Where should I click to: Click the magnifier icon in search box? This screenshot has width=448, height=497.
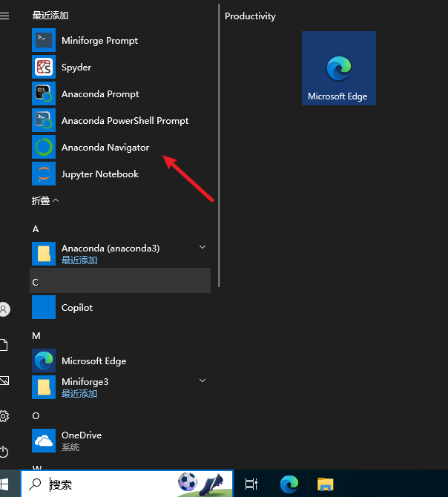tap(35, 484)
